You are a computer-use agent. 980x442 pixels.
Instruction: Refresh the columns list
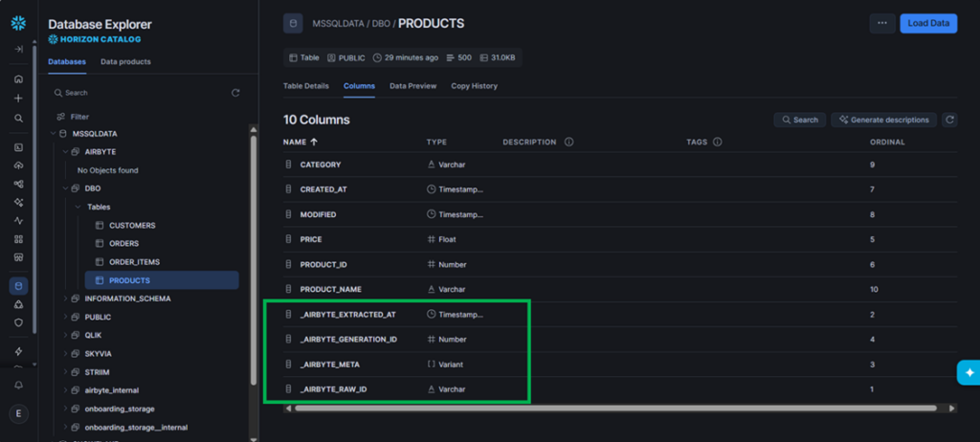pos(949,120)
